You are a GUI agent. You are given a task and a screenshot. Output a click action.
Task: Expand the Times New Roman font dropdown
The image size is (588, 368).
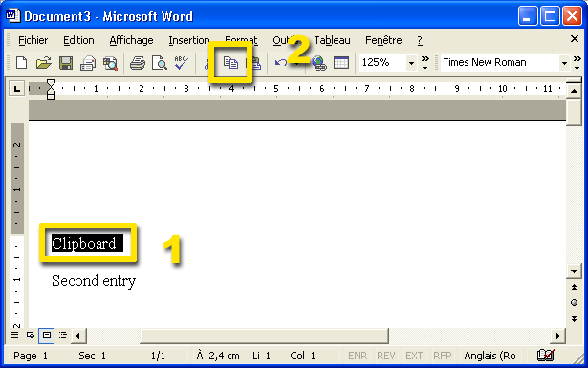(564, 62)
